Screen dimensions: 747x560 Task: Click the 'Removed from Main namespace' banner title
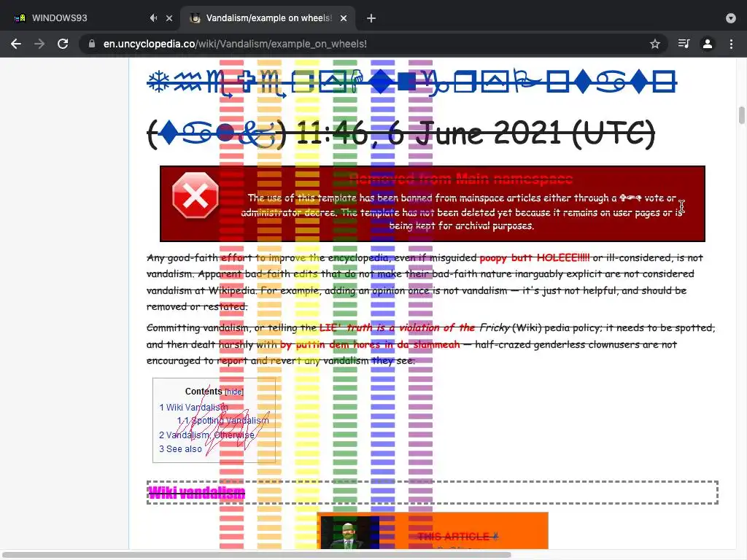(x=461, y=179)
